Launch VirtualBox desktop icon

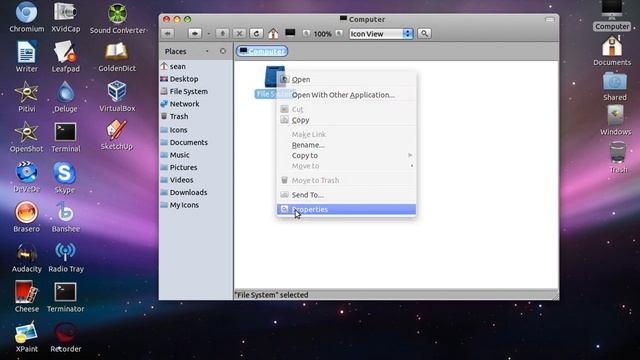[x=117, y=96]
